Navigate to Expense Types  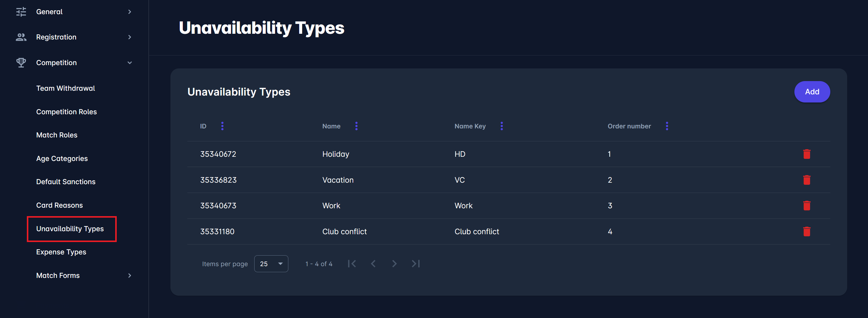pyautogui.click(x=61, y=252)
